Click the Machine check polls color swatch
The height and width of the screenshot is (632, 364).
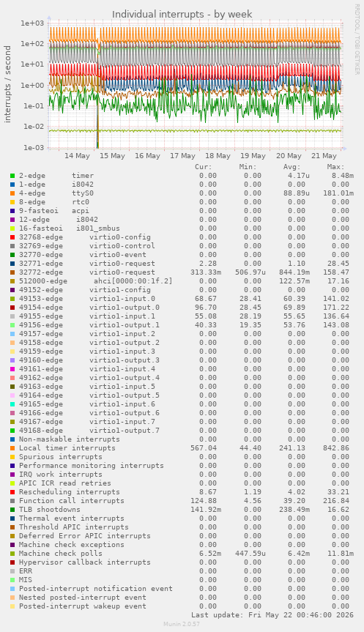coord(12,554)
